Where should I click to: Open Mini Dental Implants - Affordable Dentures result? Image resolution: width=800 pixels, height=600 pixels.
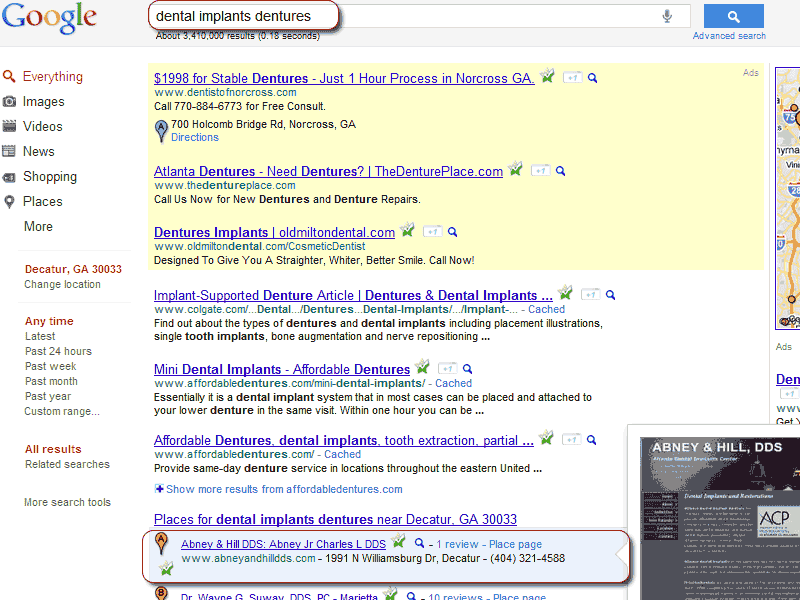(x=282, y=369)
